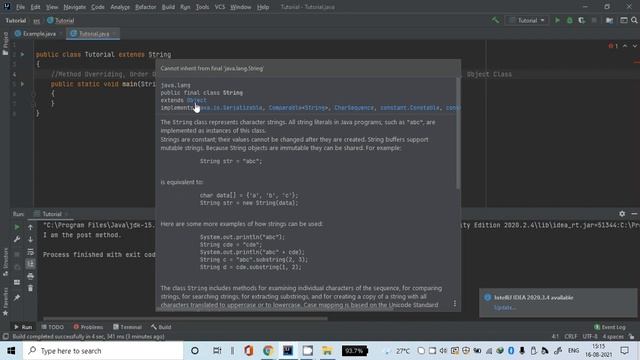The height and width of the screenshot is (360, 640).
Task: Follow the Comparable<String> link in popup
Action: [298, 108]
